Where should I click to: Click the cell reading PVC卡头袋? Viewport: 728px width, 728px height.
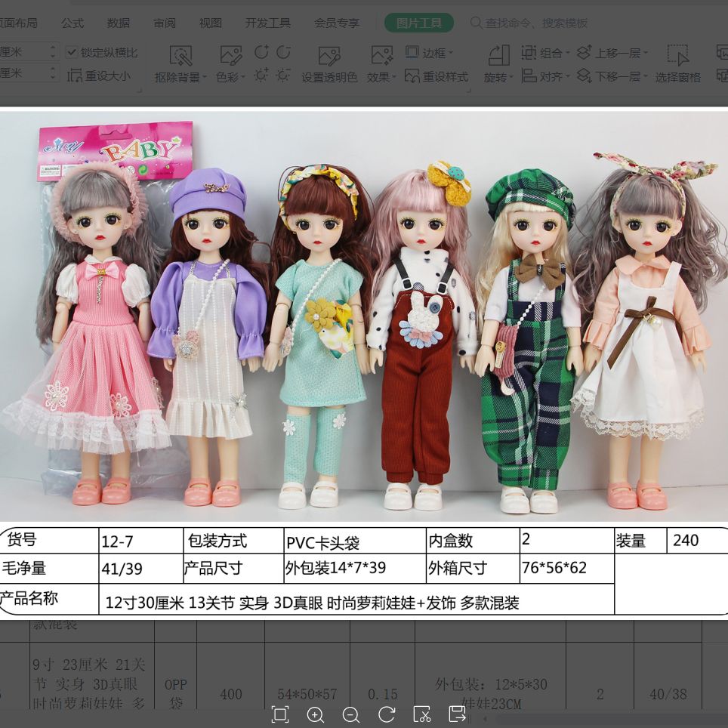pos(355,541)
